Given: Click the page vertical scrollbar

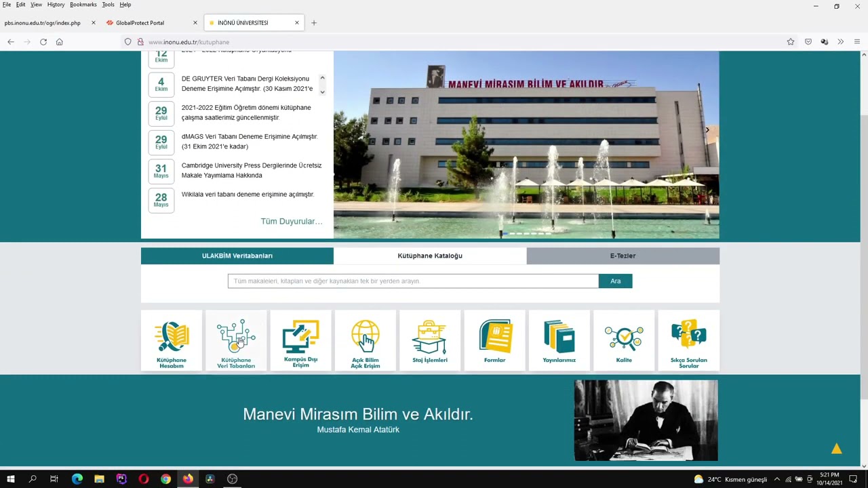Looking at the screenshot, I should 863,258.
